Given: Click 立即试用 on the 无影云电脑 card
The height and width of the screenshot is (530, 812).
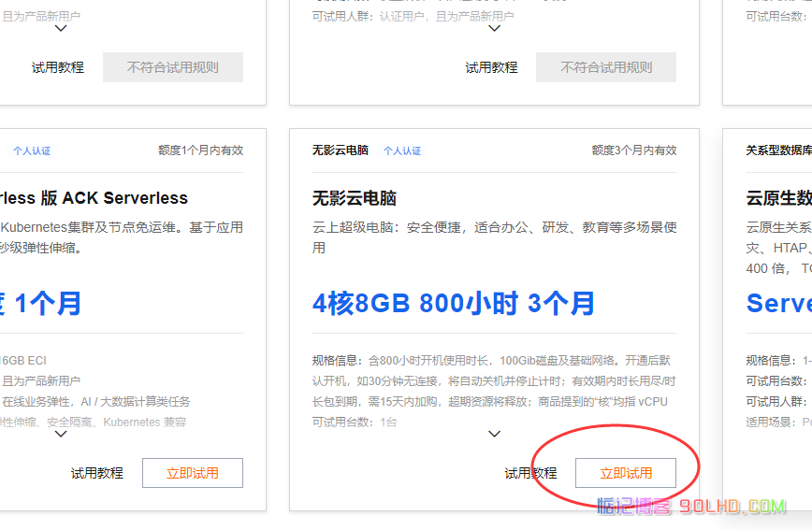Looking at the screenshot, I should [626, 473].
